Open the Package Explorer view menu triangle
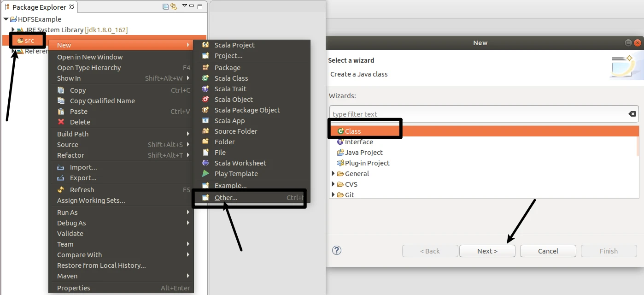This screenshot has width=644, height=295. [184, 6]
